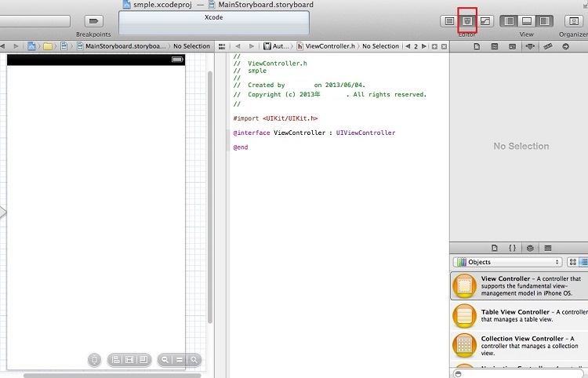Open the related files grid menu
This screenshot has height=378, width=588.
222,46
